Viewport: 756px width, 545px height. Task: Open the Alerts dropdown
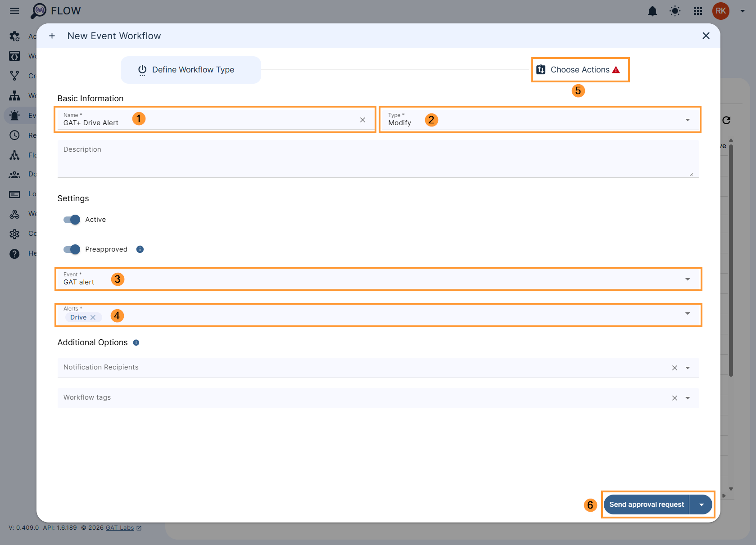click(x=688, y=314)
